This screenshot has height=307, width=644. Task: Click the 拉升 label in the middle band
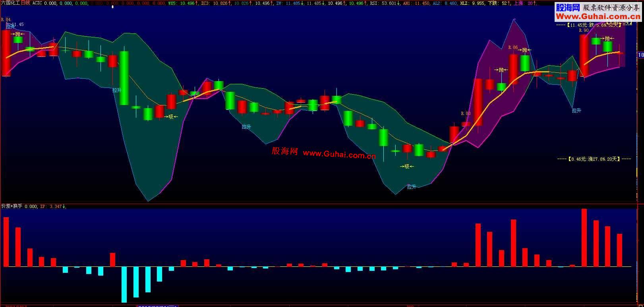[x=246, y=127]
